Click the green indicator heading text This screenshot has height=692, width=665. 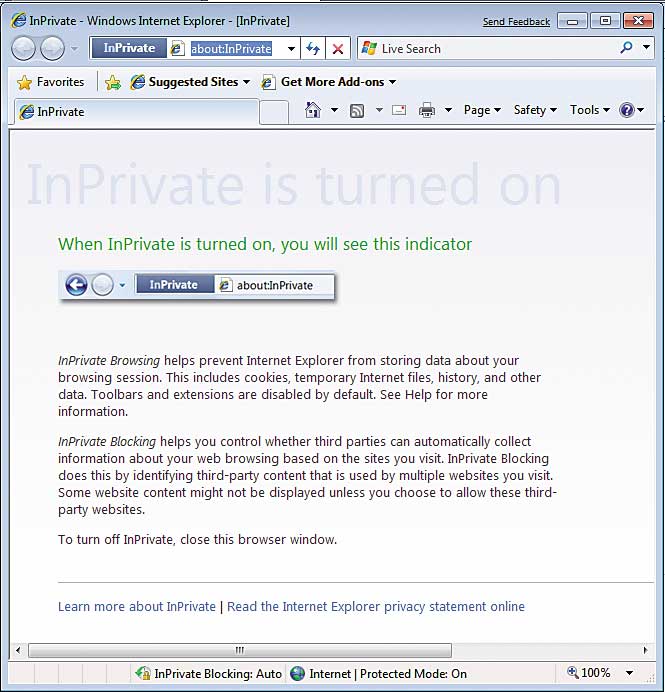[x=265, y=244]
